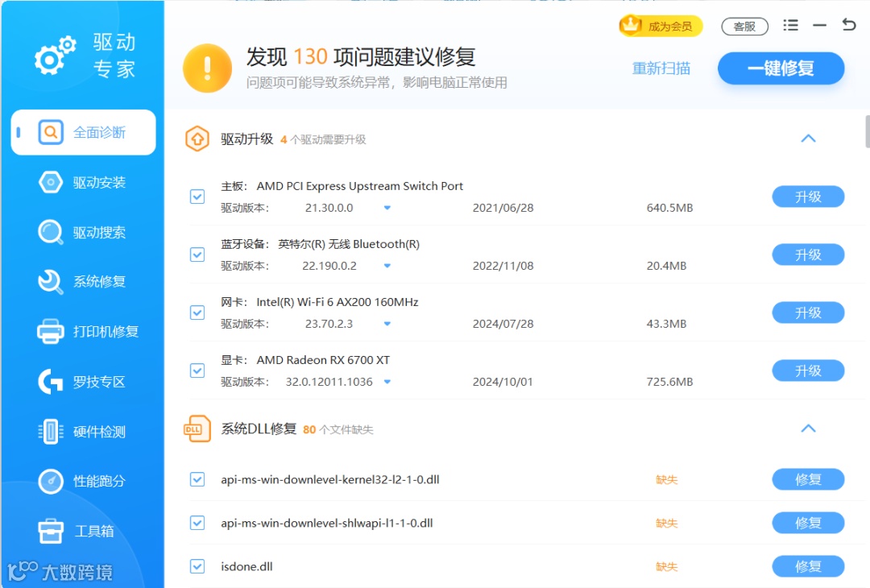
Task: Click the 驱动专家 gear logo icon
Action: [55, 56]
